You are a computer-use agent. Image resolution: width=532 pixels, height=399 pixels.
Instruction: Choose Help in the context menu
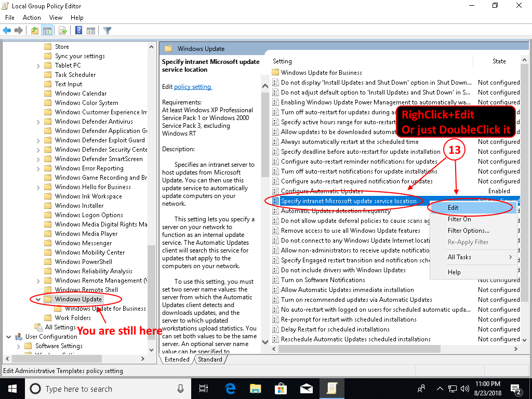[473, 272]
